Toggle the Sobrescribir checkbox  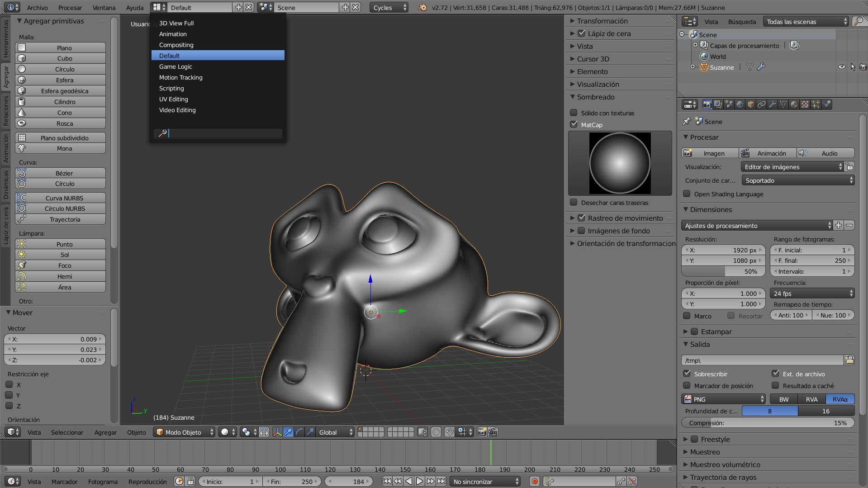pyautogui.click(x=687, y=374)
